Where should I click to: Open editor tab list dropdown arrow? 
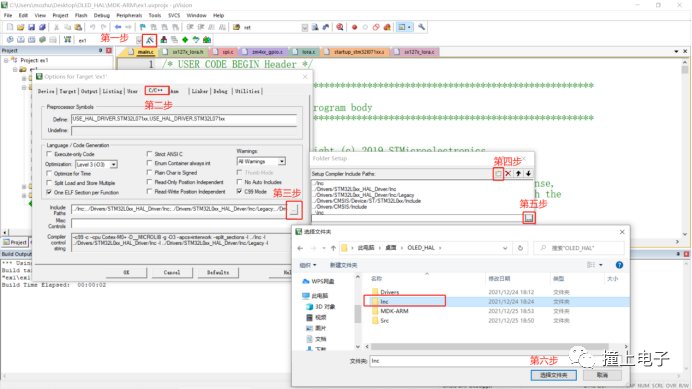(676, 52)
